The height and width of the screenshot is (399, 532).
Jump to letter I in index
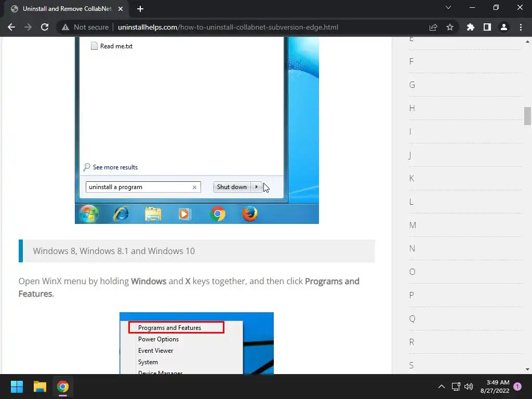[x=410, y=131]
